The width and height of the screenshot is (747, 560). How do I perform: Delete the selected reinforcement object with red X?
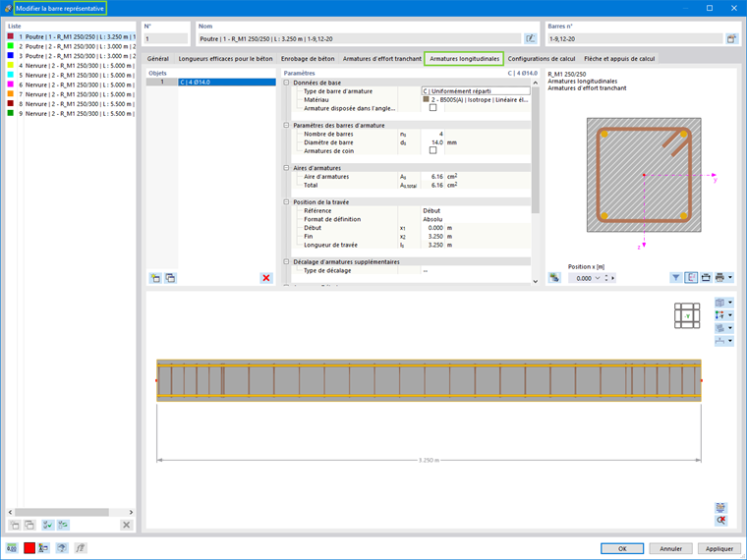tap(265, 278)
